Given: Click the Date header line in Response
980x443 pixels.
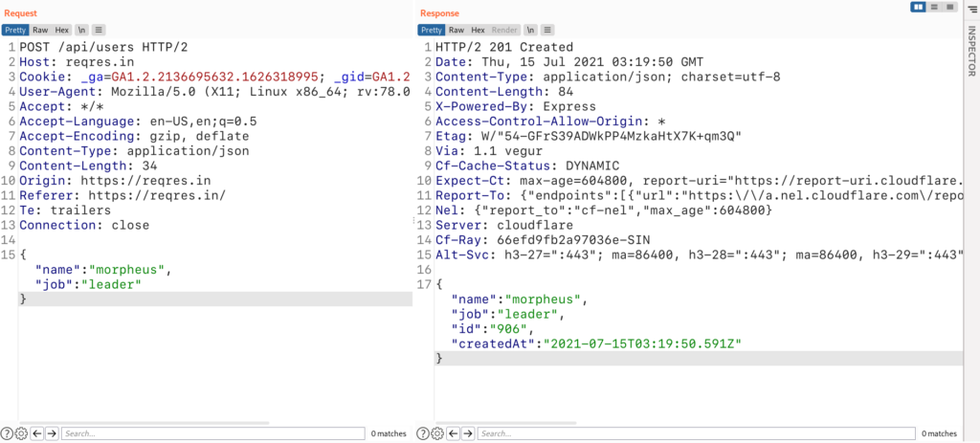Looking at the screenshot, I should (569, 62).
